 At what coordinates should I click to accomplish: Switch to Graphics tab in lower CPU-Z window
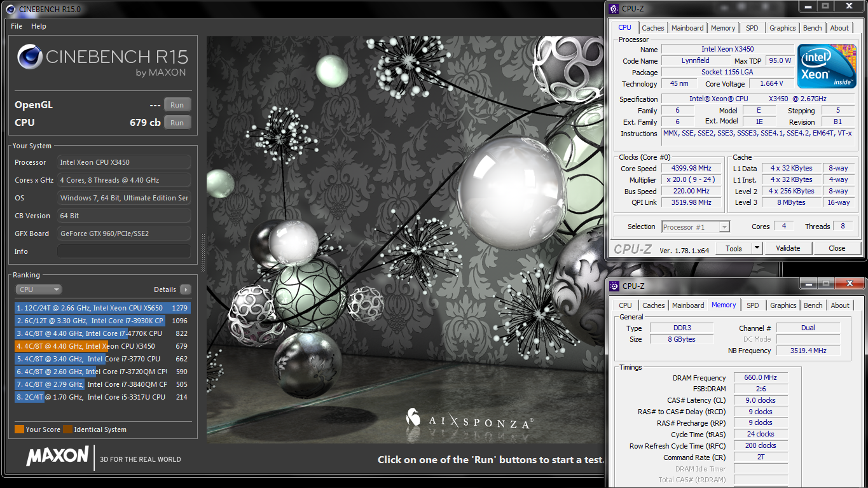tap(783, 305)
